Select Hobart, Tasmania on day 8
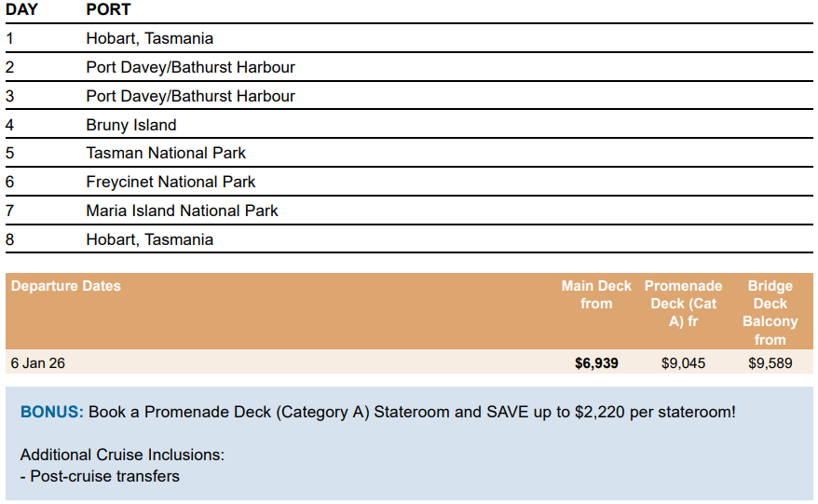Screen dimensions: 818x504 tap(150, 239)
